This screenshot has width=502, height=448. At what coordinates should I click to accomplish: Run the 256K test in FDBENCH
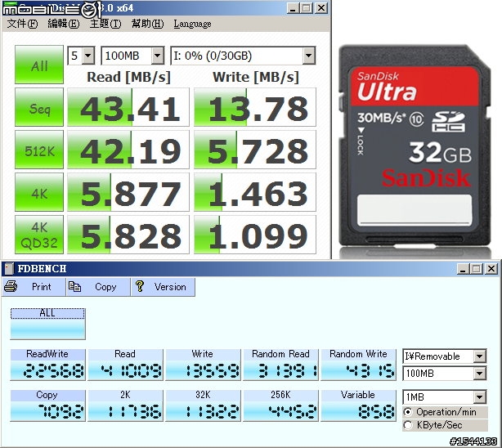coord(280,405)
